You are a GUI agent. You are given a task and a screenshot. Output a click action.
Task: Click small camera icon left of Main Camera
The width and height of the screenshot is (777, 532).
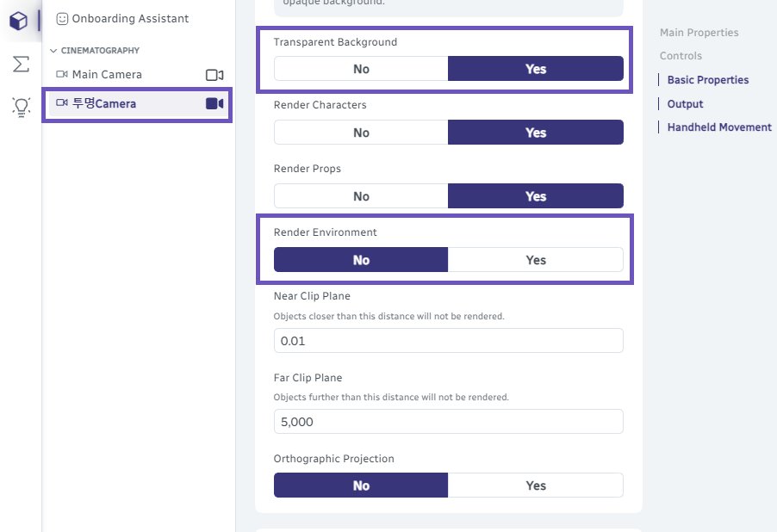[62, 75]
